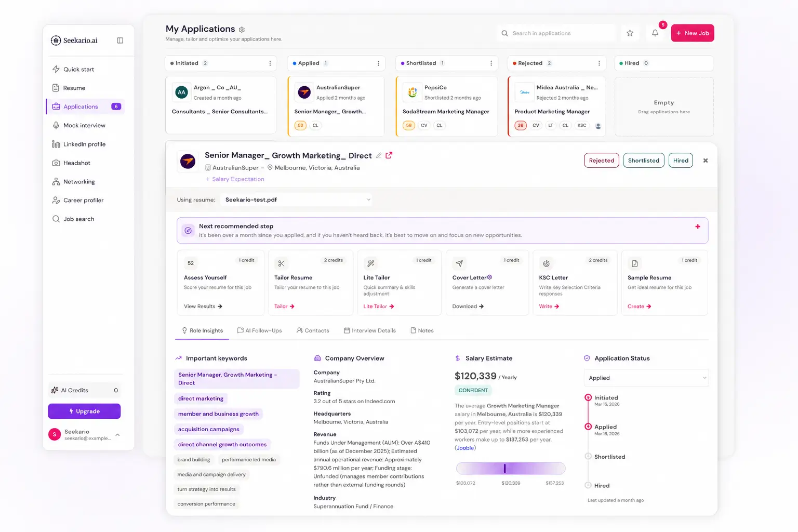Open Argon Co AU application card
798x532 pixels.
[221, 105]
